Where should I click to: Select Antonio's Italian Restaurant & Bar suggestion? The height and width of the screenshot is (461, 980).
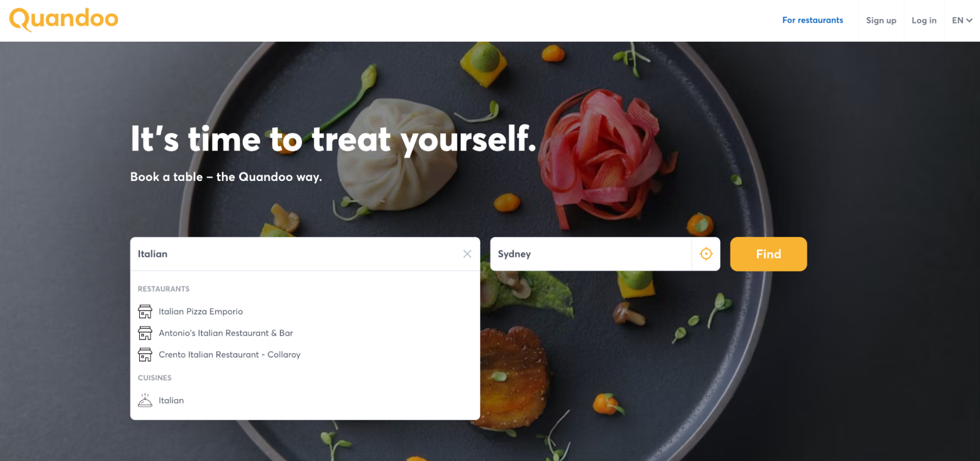226,333
